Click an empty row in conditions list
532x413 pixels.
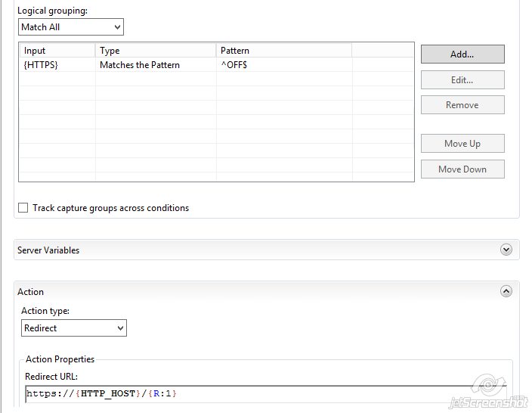coord(215,121)
